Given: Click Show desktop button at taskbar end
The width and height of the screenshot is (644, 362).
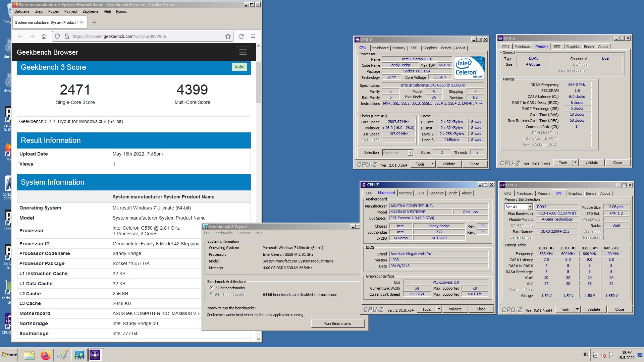Looking at the screenshot, I should (x=640, y=355).
